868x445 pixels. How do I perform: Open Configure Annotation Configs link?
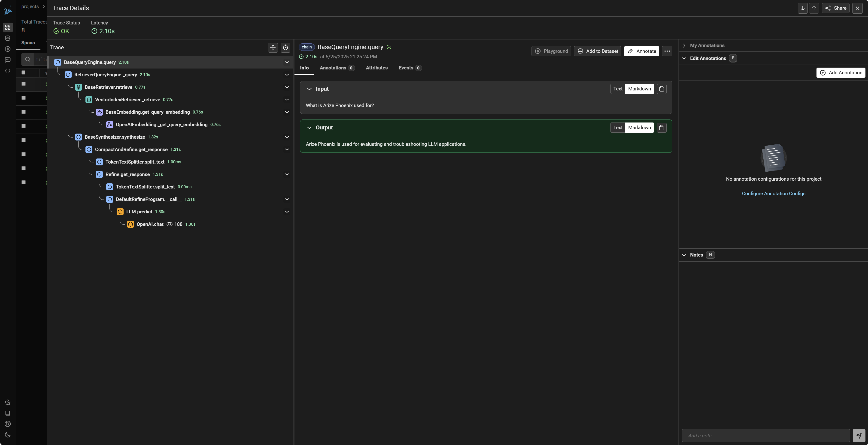tap(773, 194)
